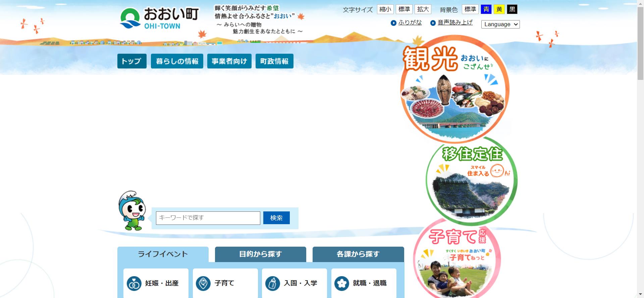Set text size to 拡大
This screenshot has height=298, width=644.
coord(423,9)
